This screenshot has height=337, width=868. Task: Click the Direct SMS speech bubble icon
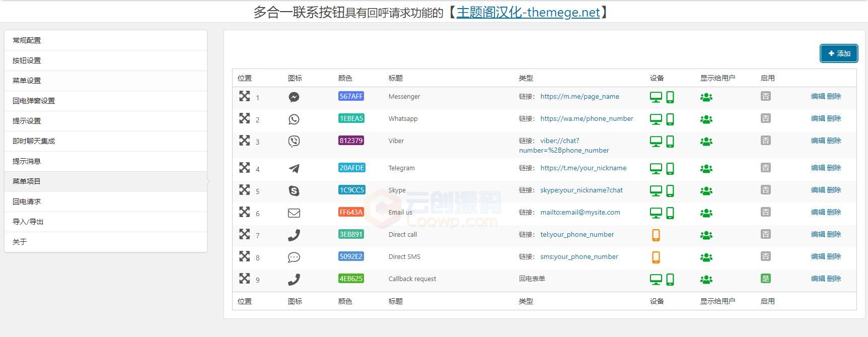pyautogui.click(x=294, y=257)
